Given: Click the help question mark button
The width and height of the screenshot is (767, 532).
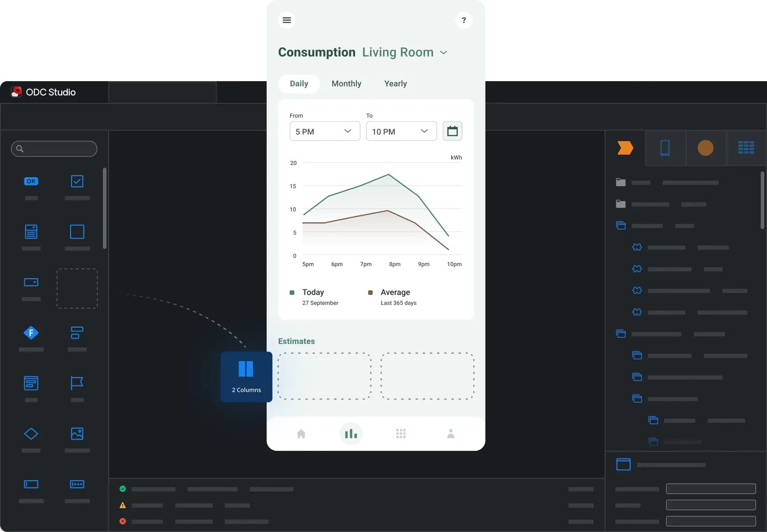Looking at the screenshot, I should [464, 20].
